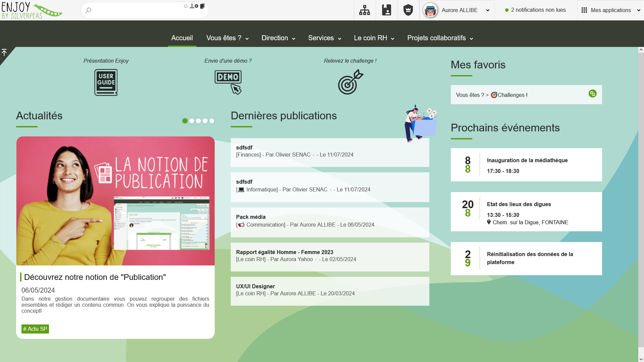
Task: Open the organization chart icon
Action: pos(365,10)
